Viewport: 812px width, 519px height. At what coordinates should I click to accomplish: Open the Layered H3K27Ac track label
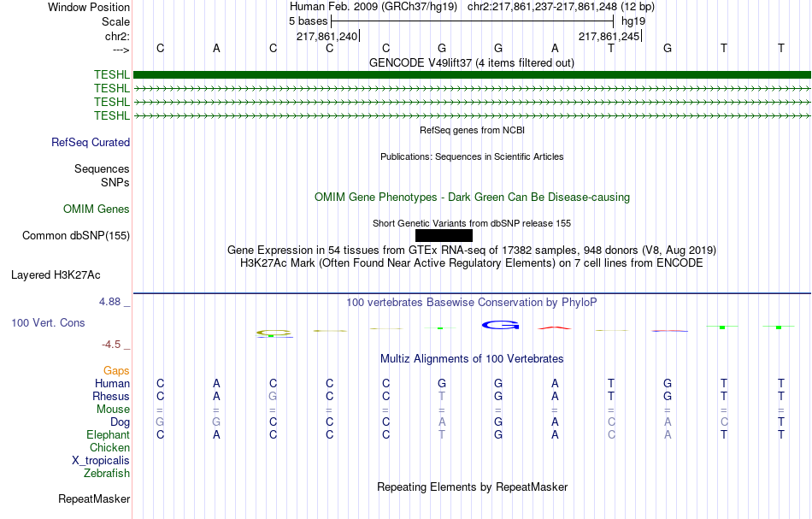point(56,275)
